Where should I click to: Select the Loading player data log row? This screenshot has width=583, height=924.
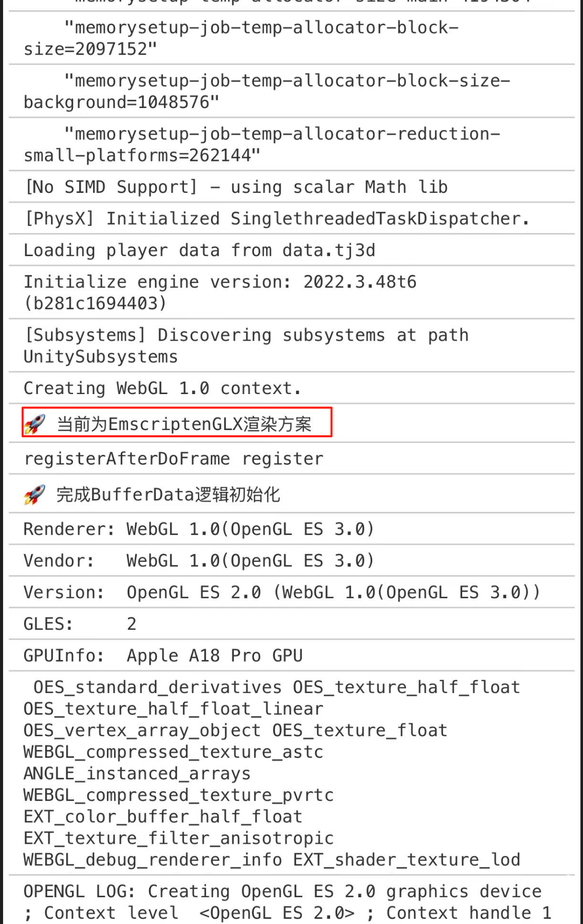291,250
